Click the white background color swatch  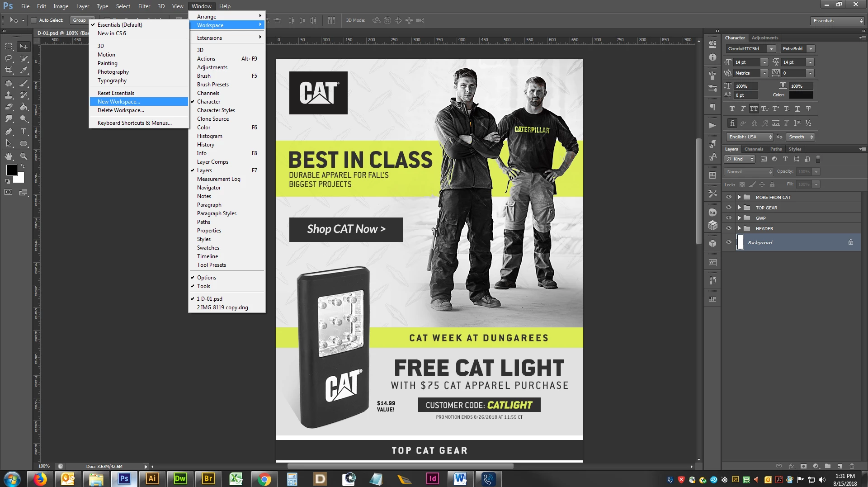tap(20, 178)
